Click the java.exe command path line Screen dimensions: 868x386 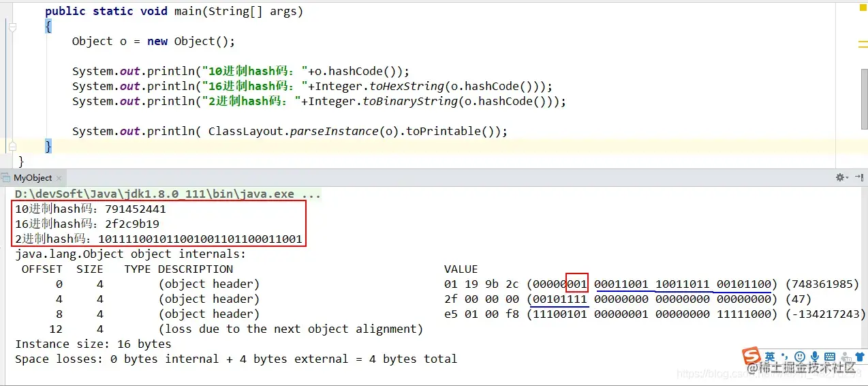tap(168, 194)
